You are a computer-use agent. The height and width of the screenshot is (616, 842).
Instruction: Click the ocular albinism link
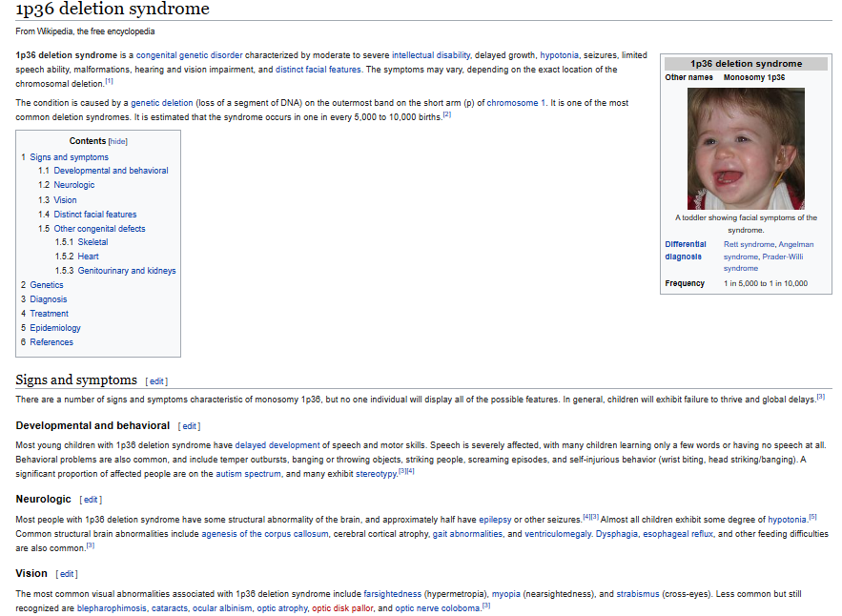(222, 608)
